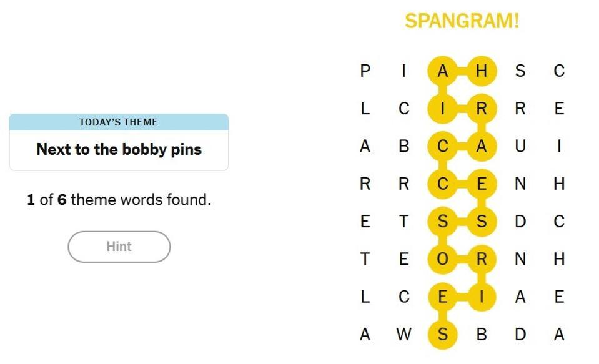Click the letter A in the bottom-right corner
Viewport: 599px width, 364px height.
click(559, 335)
